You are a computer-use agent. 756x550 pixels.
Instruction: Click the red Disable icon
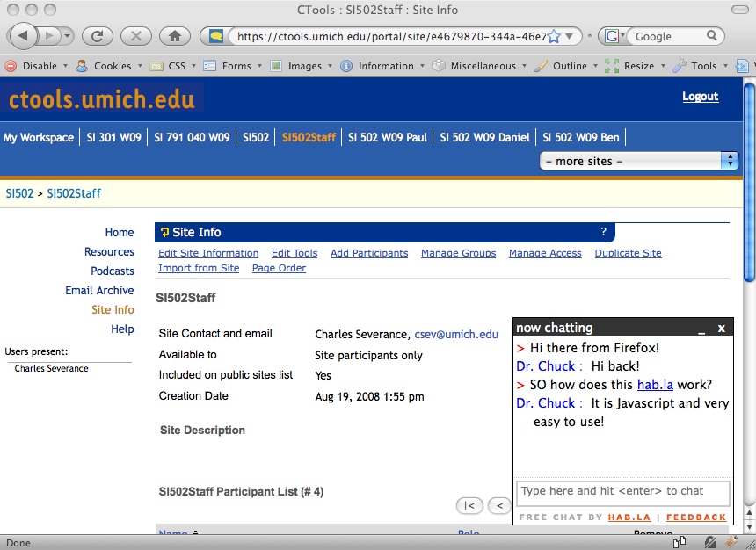pos(11,66)
